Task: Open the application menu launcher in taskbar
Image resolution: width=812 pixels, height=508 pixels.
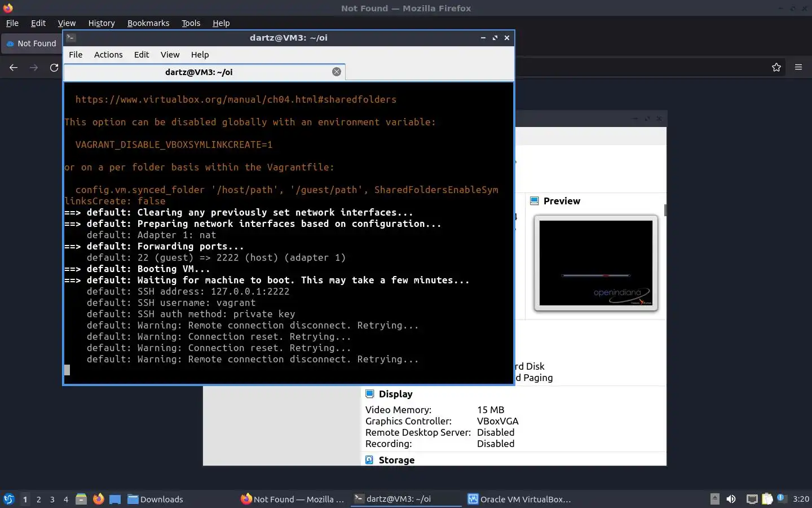Action: pos(9,499)
